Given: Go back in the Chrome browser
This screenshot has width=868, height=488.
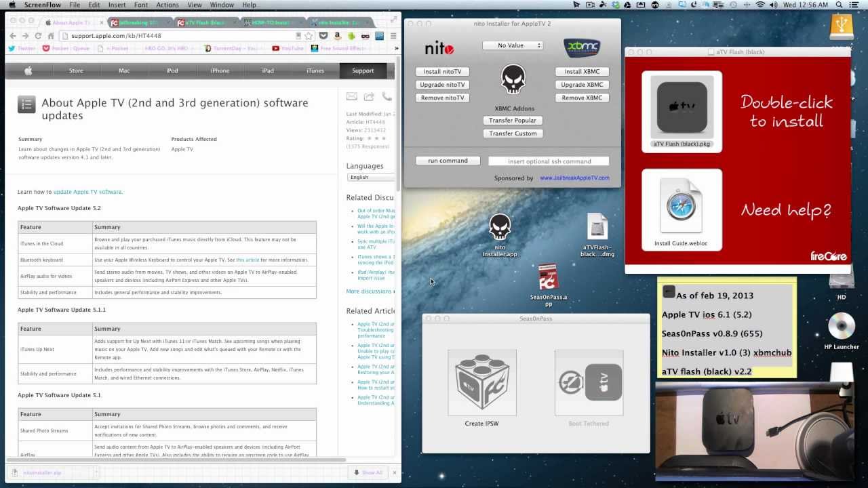Looking at the screenshot, I should pyautogui.click(x=13, y=36).
